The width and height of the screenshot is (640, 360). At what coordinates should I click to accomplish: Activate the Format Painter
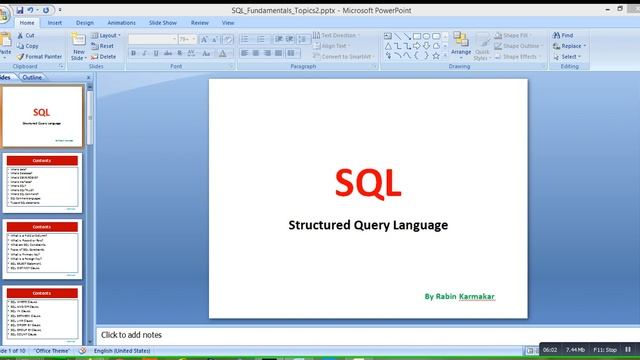(39, 57)
